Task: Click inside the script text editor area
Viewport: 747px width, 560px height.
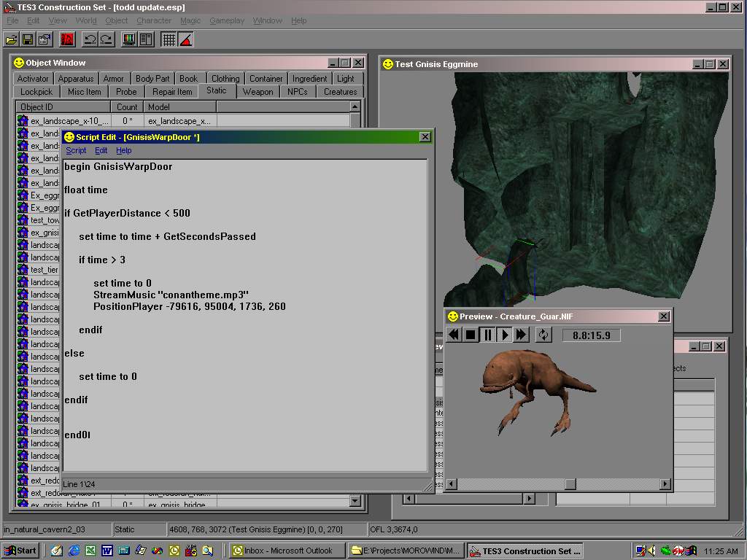Action: [245, 315]
